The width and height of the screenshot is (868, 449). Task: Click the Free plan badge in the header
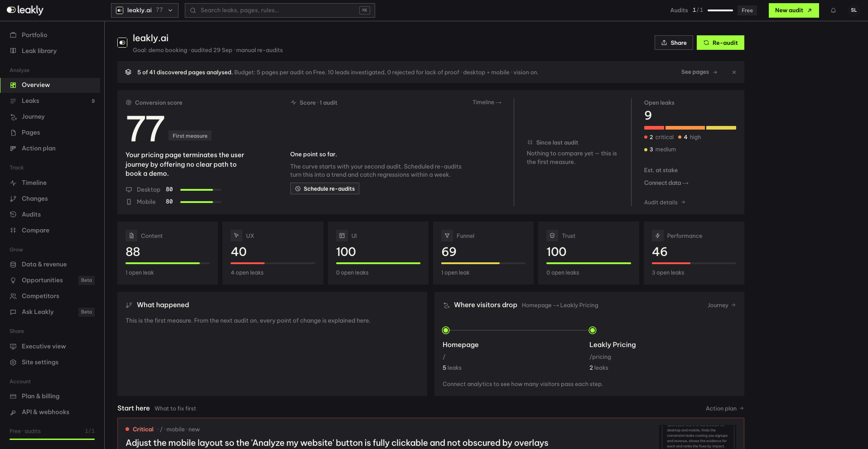tap(747, 10)
